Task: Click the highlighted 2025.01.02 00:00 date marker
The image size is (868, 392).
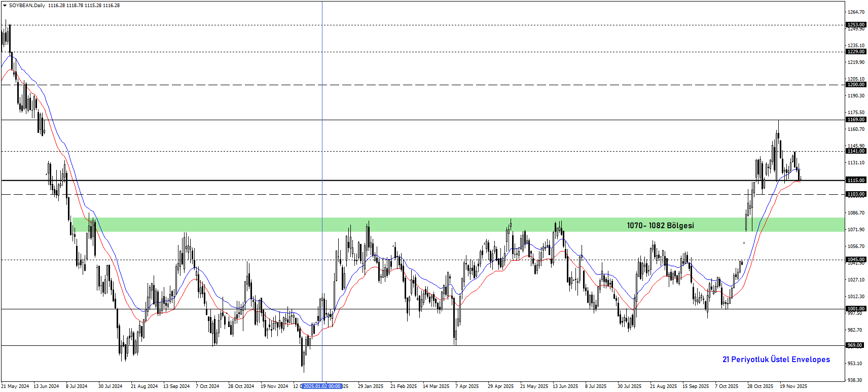Action: pyautogui.click(x=322, y=386)
